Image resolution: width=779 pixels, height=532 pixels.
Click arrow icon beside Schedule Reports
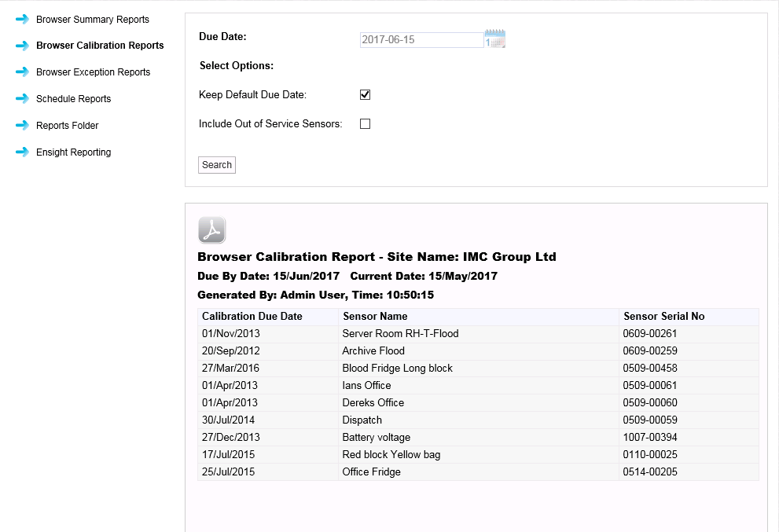click(22, 99)
